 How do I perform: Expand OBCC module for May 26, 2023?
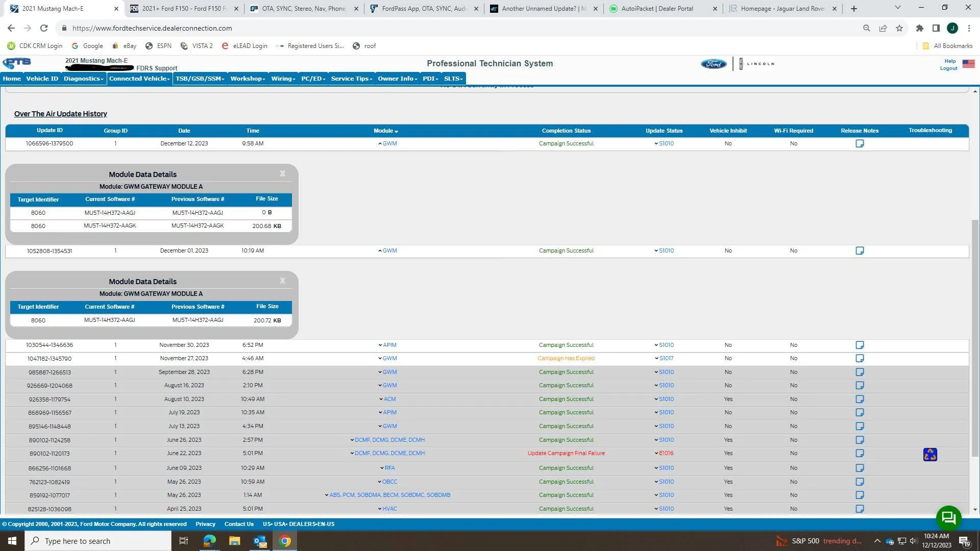coord(387,482)
